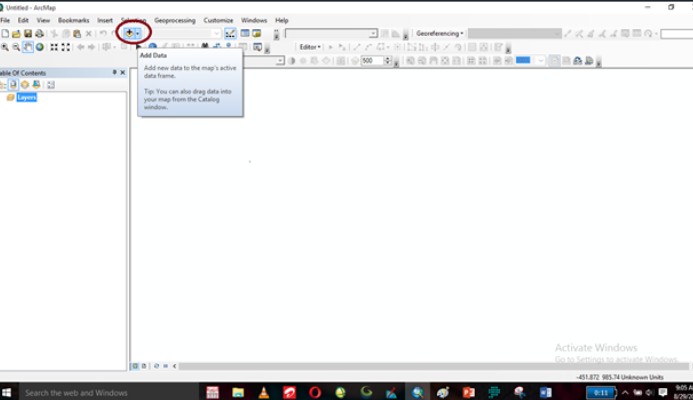This screenshot has height=400, width=693.
Task: Open the Windows menu
Action: tap(254, 20)
